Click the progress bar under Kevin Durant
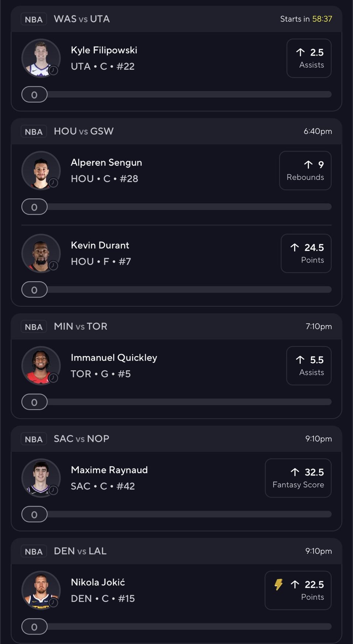353x644 pixels. pyautogui.click(x=189, y=290)
